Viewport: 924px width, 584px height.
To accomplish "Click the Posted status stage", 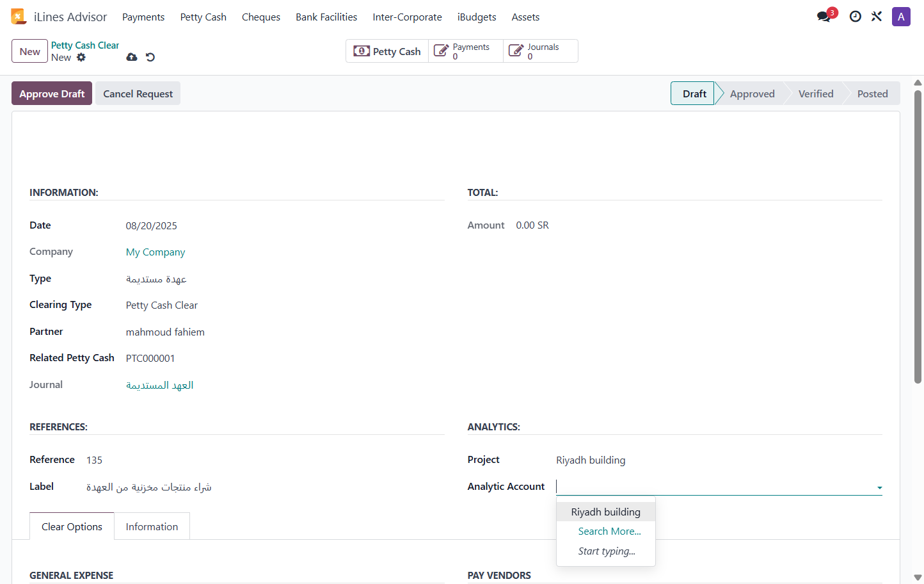I will tap(872, 93).
